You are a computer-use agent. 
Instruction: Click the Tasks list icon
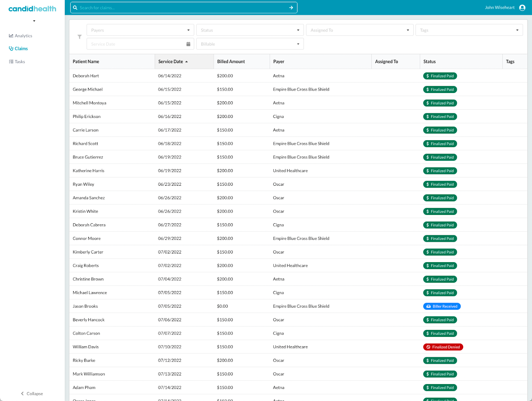11,61
